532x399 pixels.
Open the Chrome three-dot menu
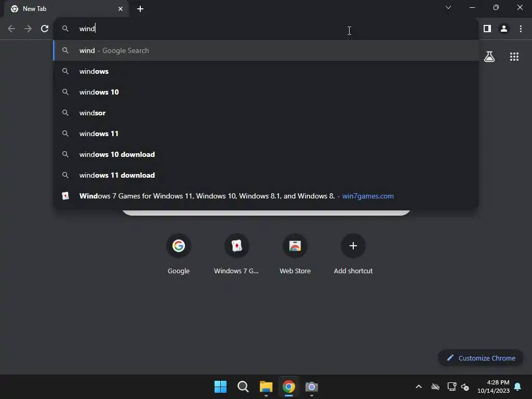(x=521, y=29)
